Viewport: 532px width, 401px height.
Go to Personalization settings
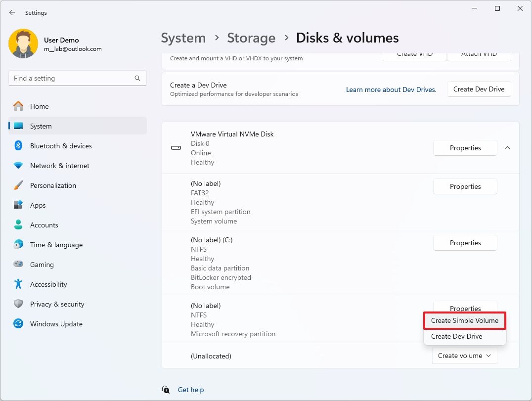pyautogui.click(x=53, y=185)
